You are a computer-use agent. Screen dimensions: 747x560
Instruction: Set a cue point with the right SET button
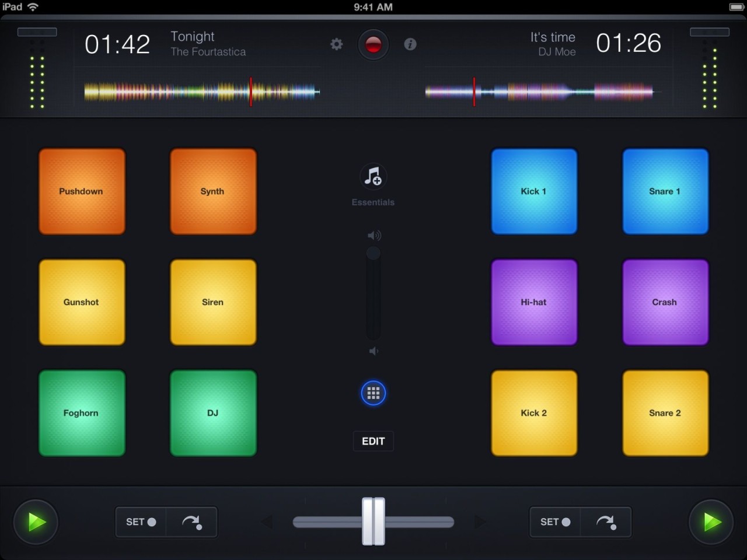pos(554,522)
